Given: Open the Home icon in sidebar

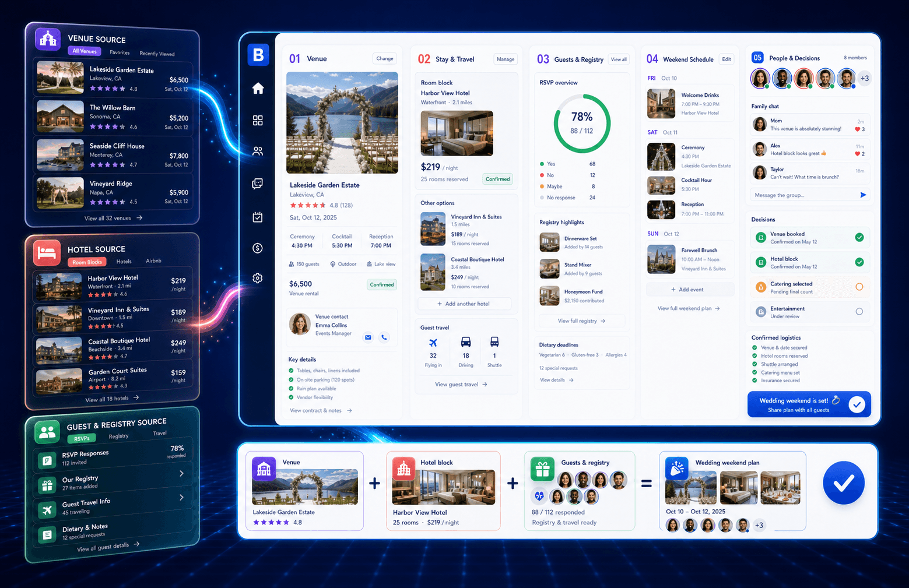Looking at the screenshot, I should tap(258, 88).
